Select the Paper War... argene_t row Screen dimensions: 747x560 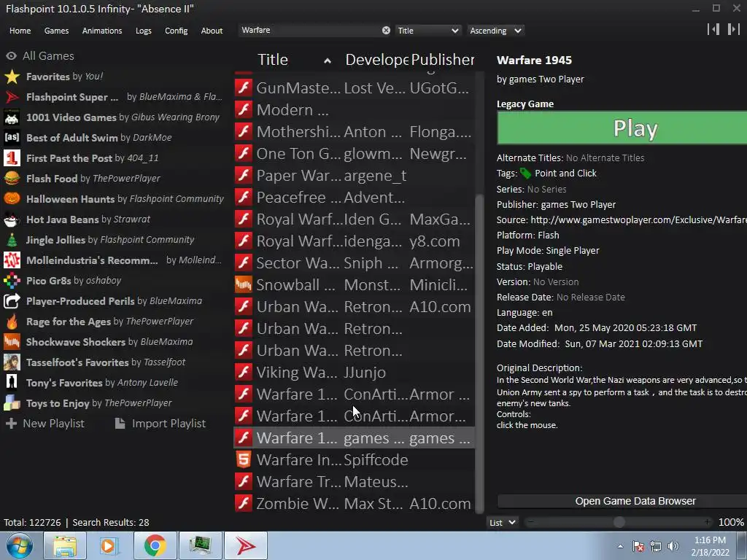pyautogui.click(x=355, y=175)
